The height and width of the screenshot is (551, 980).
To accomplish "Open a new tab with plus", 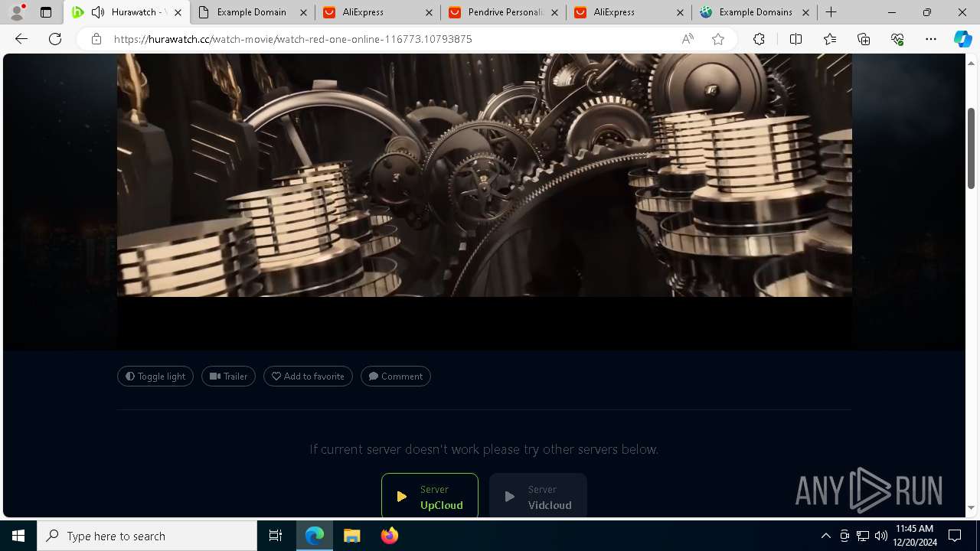I will [x=831, y=12].
